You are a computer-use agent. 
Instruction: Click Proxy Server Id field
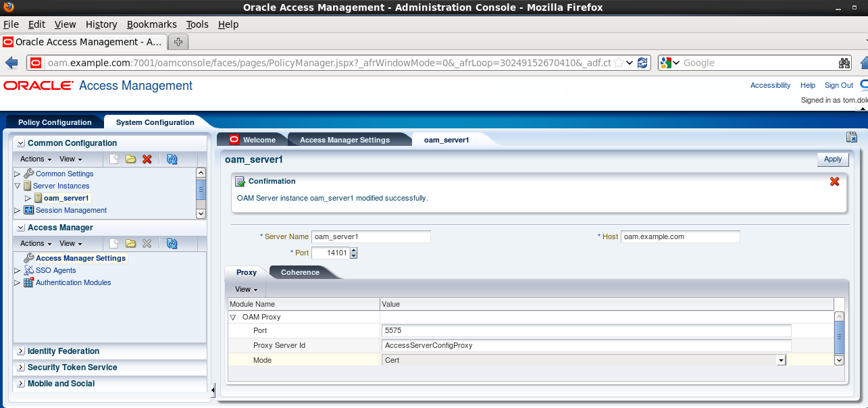(586, 345)
